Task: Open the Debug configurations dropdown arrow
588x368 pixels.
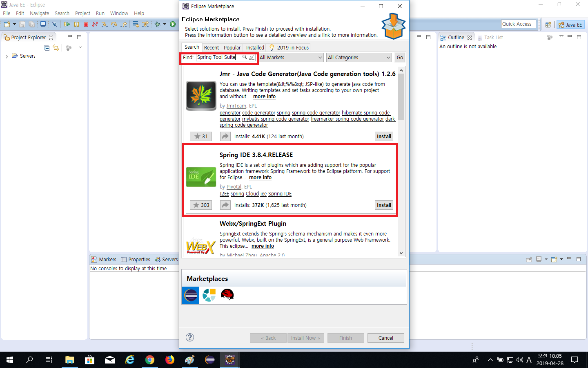Action: click(x=165, y=24)
